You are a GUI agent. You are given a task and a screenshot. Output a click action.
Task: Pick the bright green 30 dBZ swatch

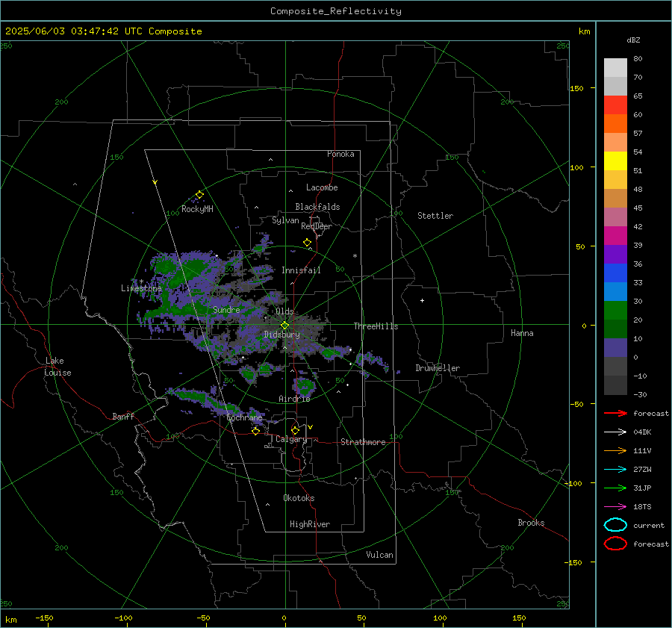tap(615, 310)
